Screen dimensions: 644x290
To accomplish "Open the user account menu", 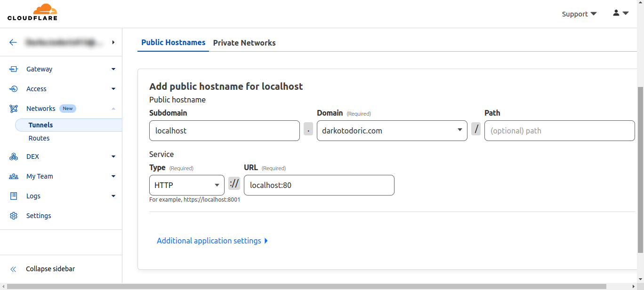I will coord(620,14).
